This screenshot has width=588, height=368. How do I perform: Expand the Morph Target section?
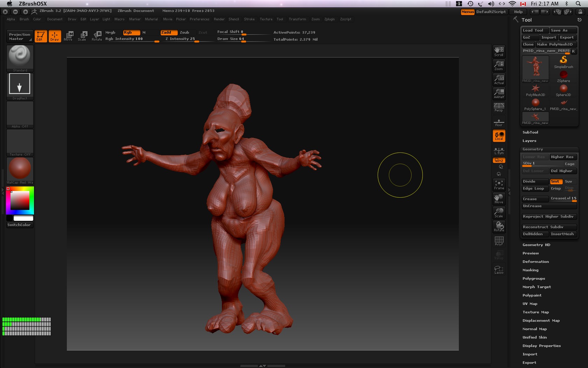537,287
